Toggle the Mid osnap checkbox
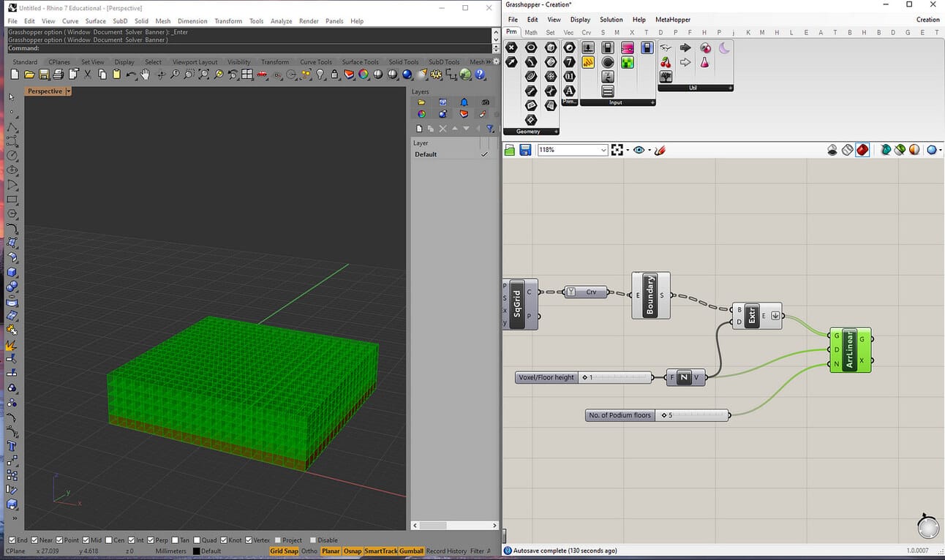Screen dimensions: 945x560 [86, 540]
